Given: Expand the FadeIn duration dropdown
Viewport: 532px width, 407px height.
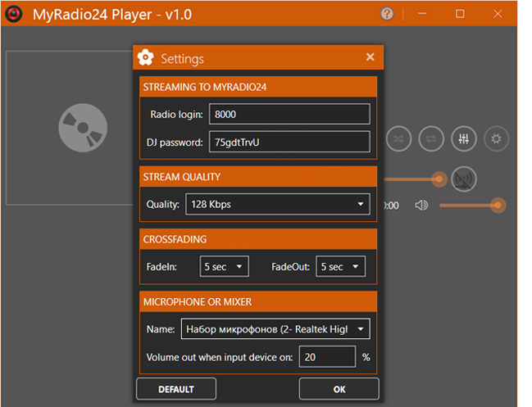Looking at the screenshot, I should click(224, 267).
